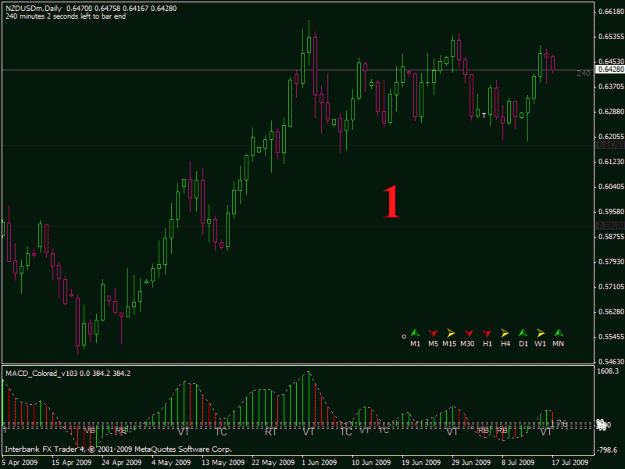Viewport: 625px width, 469px height.
Task: Click the red M30 timeframe arrow
Action: pyautogui.click(x=469, y=333)
